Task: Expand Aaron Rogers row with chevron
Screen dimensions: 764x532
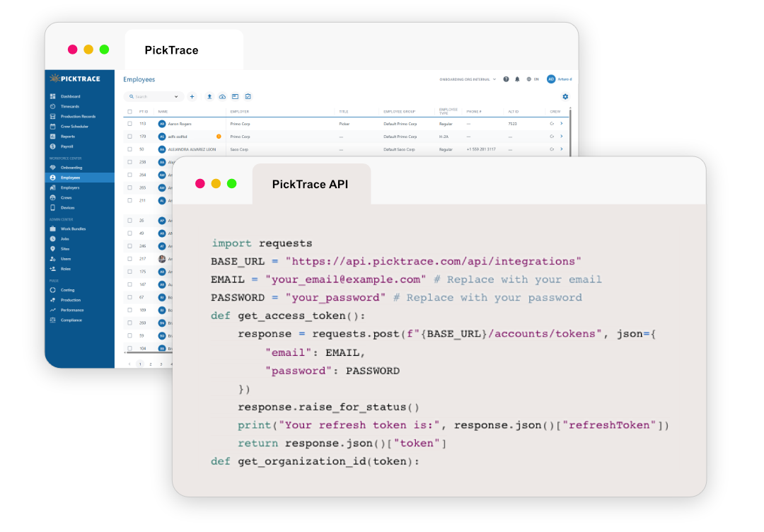Action: (561, 124)
